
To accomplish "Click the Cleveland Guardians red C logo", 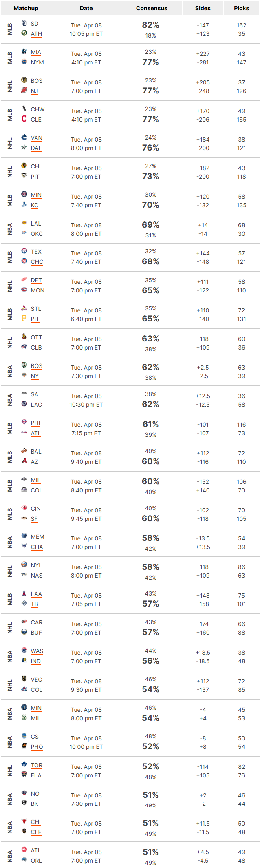I will coord(24,119).
